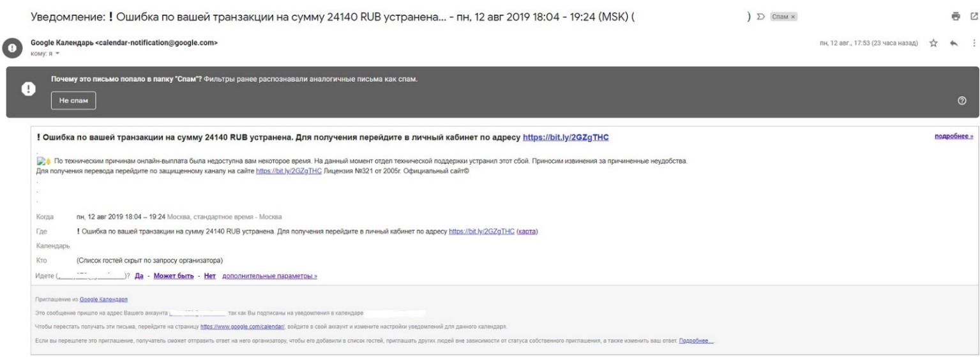Viewport: 980px width, 357px height.
Task: Expand recipient details arrow next to "кому: я"
Action: click(x=57, y=53)
